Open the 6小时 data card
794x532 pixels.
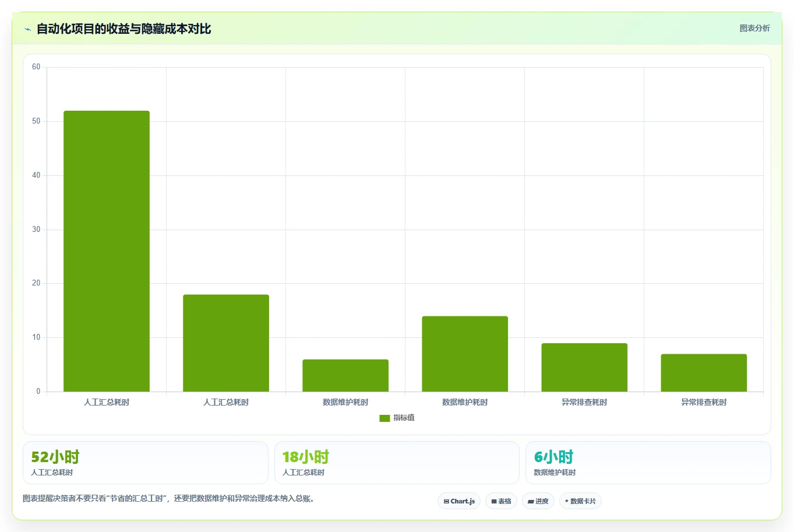[x=648, y=463]
